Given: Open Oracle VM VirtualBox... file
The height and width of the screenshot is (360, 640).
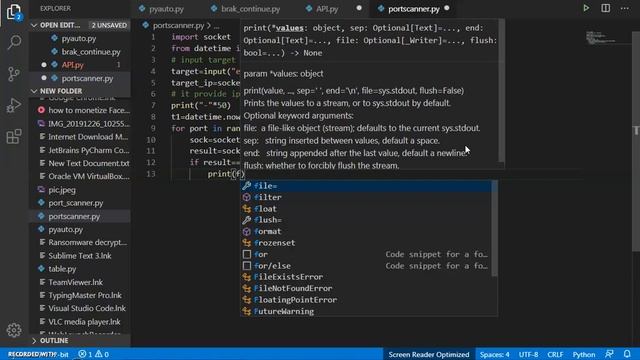Looking at the screenshot, I should coord(80,176).
